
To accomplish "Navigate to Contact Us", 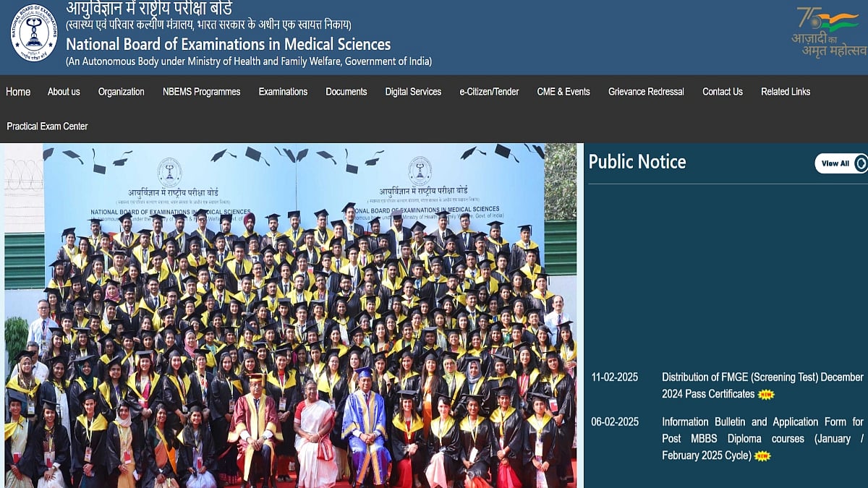I will (x=722, y=92).
